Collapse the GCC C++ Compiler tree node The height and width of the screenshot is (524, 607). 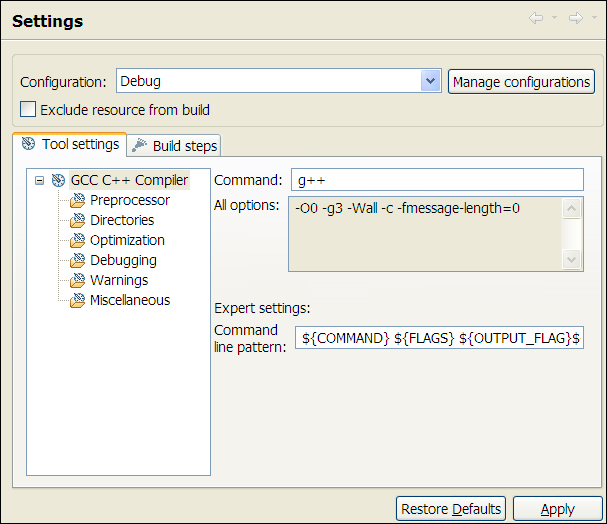tap(39, 180)
